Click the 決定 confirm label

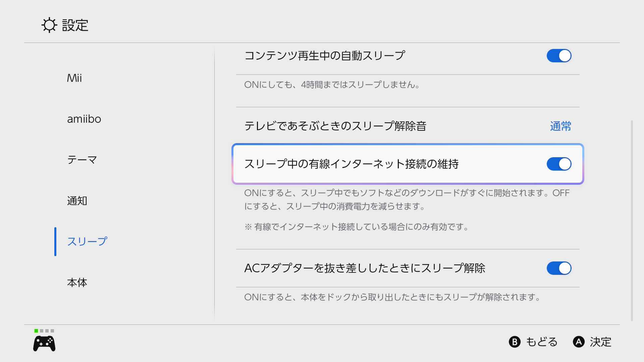tap(600, 342)
